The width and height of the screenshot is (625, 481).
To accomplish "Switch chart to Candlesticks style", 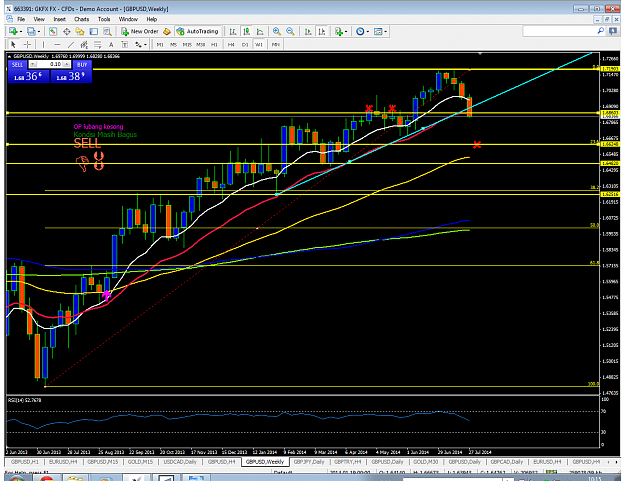I will pos(247,31).
